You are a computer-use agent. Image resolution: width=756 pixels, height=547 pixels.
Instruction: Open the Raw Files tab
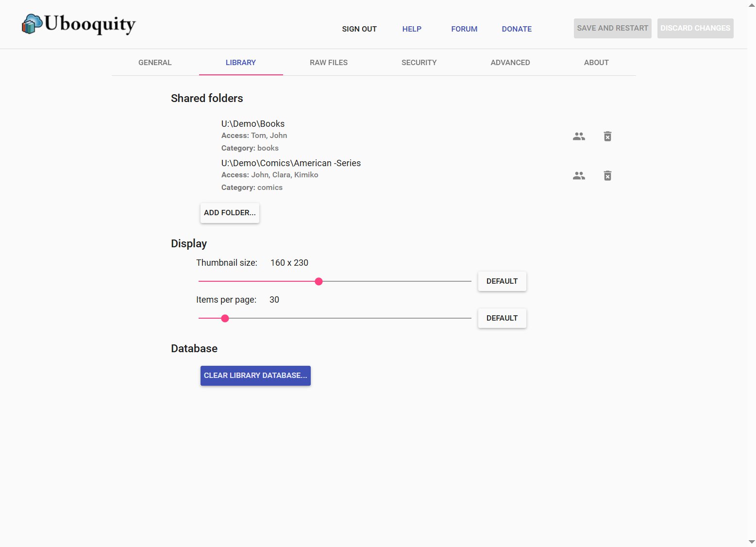[329, 63]
